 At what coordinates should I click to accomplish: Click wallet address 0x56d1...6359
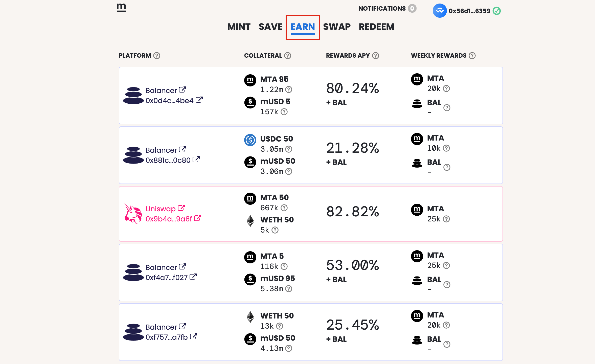[469, 11]
